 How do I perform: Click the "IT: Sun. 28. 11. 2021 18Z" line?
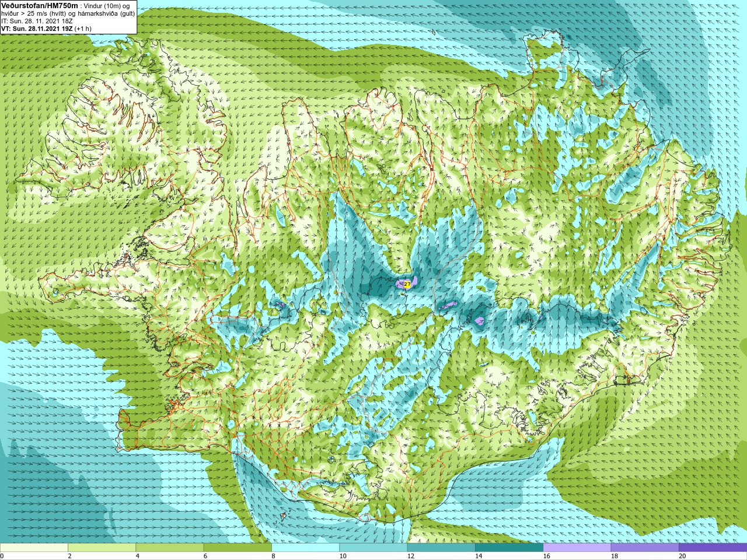(x=37, y=21)
